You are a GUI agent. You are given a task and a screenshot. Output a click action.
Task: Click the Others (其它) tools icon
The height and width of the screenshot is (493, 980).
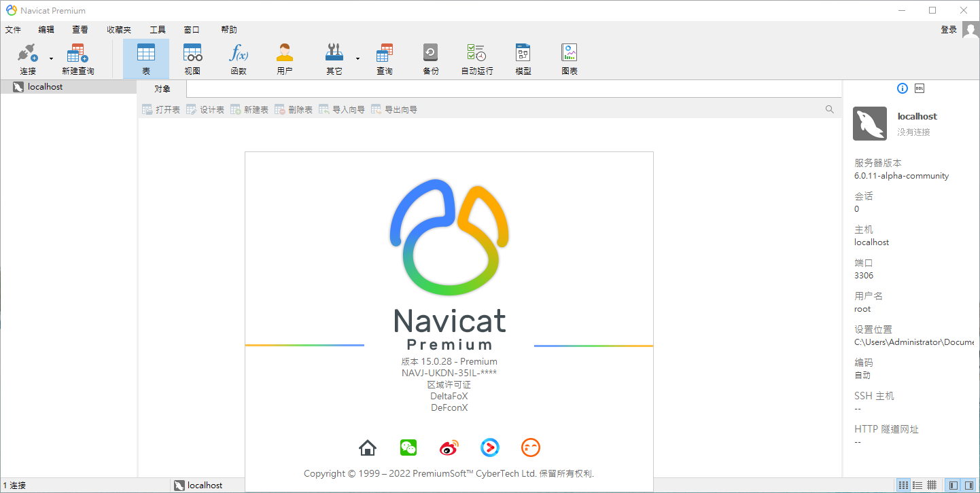pos(334,54)
